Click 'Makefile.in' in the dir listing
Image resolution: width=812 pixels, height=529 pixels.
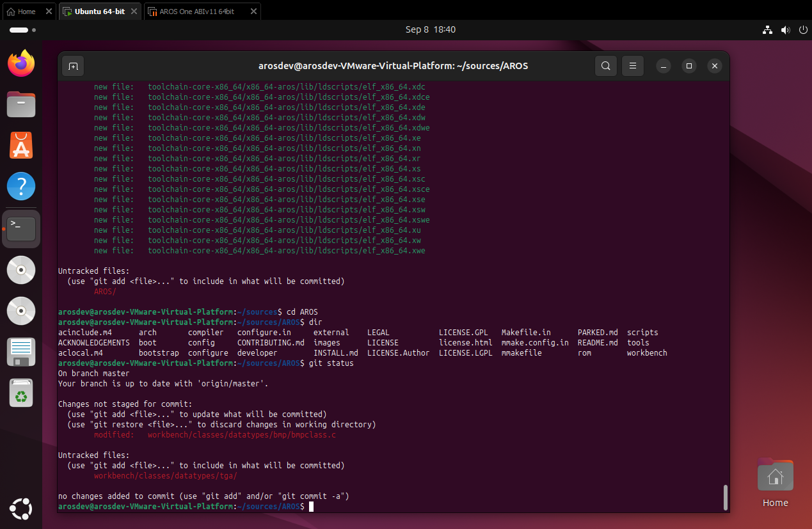coord(526,333)
